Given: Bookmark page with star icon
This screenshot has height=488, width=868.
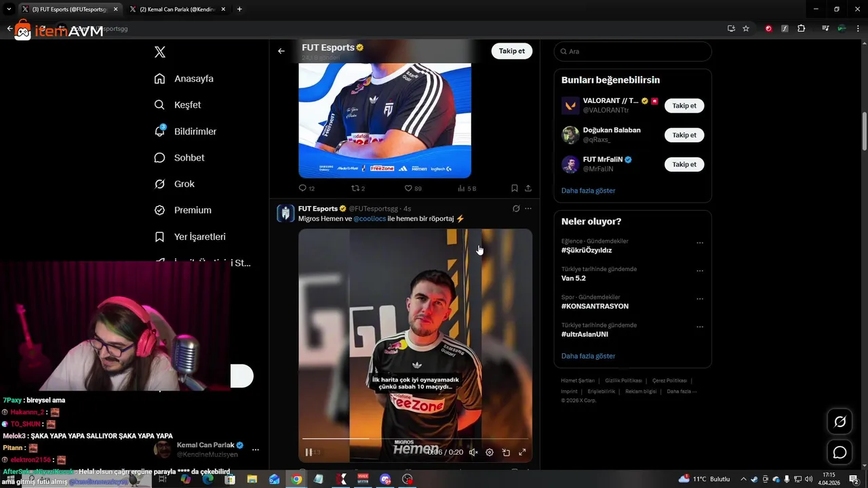Looking at the screenshot, I should 746,28.
